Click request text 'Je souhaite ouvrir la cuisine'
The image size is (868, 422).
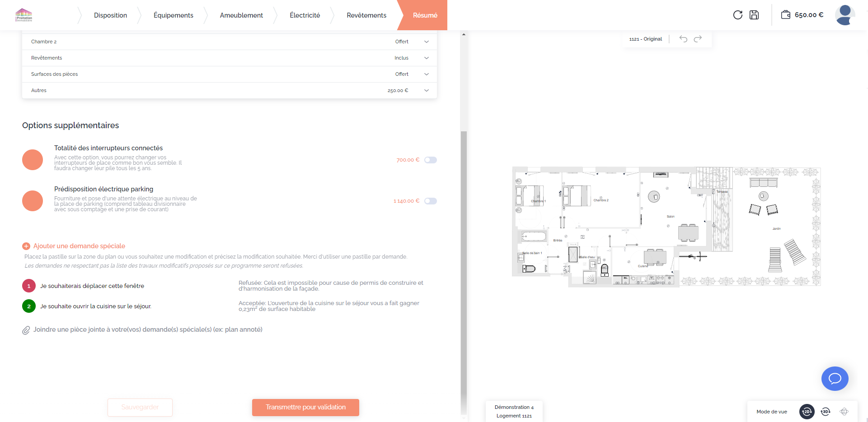pos(96,306)
